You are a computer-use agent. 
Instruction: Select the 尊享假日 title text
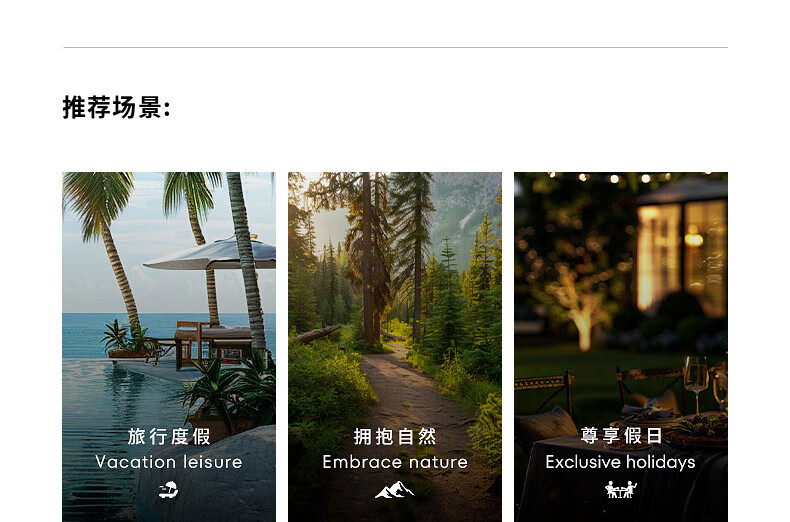(621, 436)
